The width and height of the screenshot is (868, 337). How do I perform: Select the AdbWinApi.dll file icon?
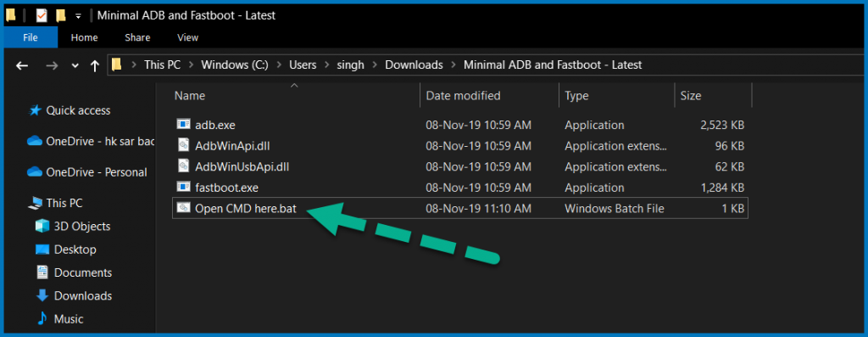(x=183, y=145)
